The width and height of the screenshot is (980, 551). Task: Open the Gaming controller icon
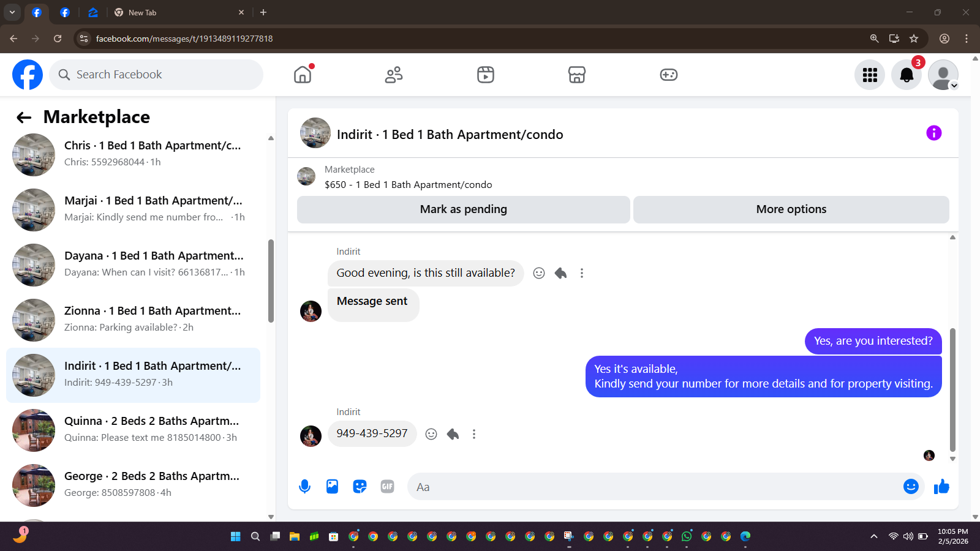[668, 75]
